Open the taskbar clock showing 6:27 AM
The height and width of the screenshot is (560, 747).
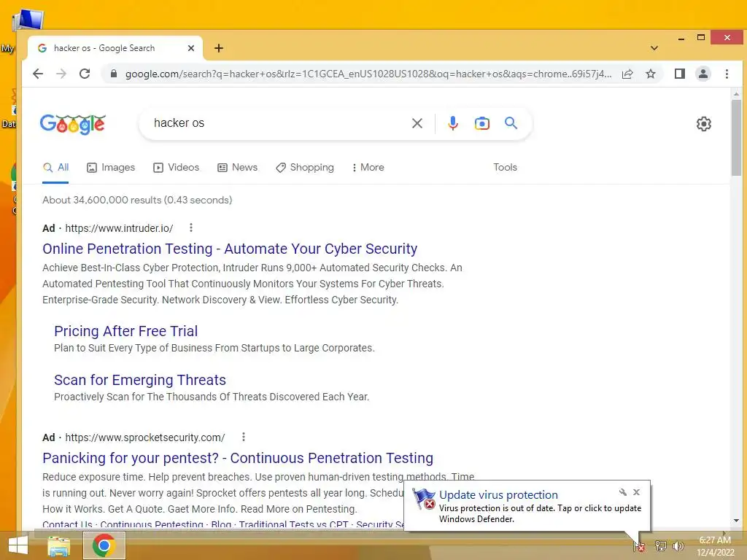(x=715, y=545)
